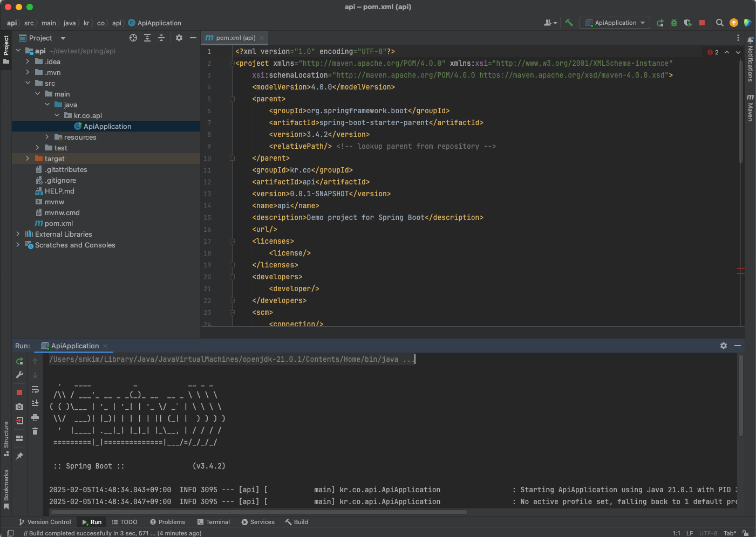Viewport: 756px width, 537px height.
Task: Expand the .mvn folder
Action: coord(28,72)
